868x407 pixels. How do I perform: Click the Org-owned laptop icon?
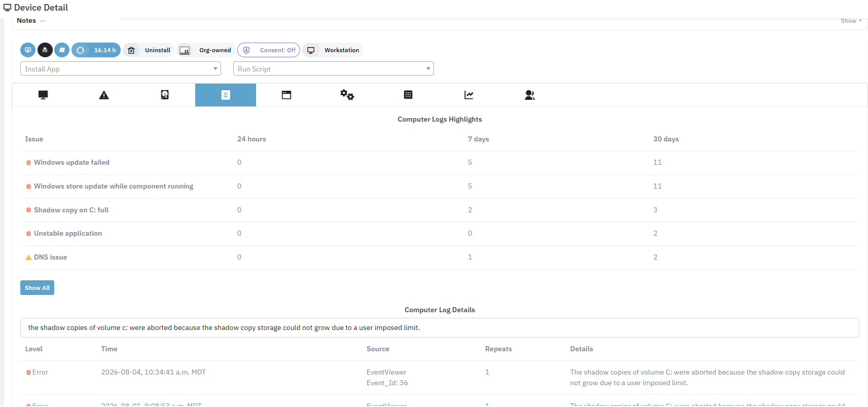coord(185,50)
